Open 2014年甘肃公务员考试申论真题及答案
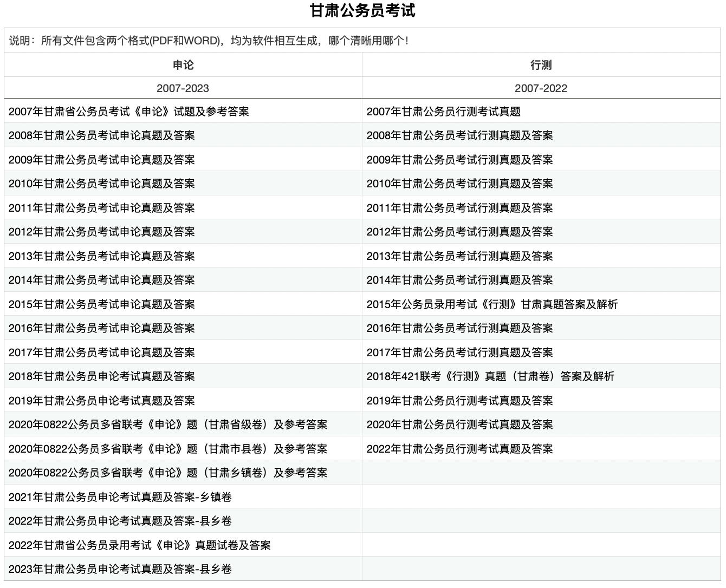Screen dimensions: 726x588 [x=102, y=280]
